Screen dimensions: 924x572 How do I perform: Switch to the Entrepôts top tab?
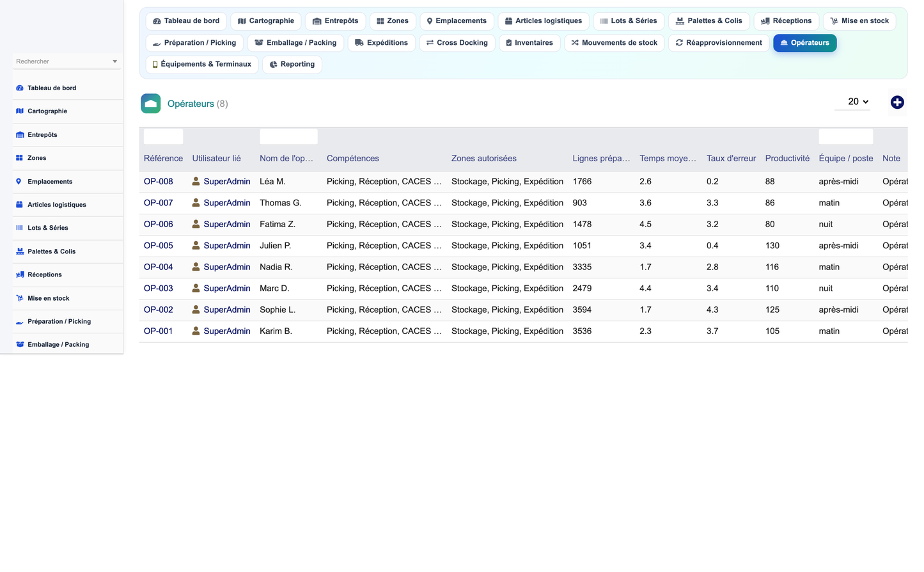point(335,21)
